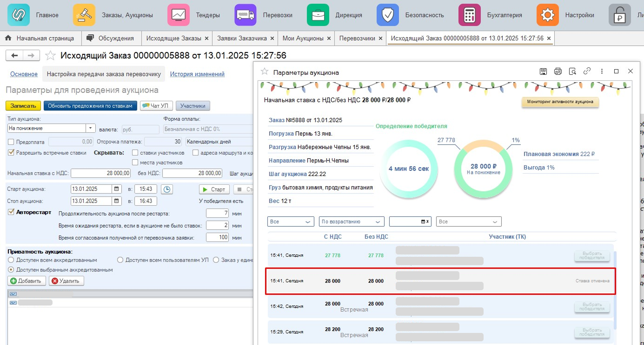Switch to the Начальная страница tab
This screenshot has height=345, width=644.
pos(40,39)
